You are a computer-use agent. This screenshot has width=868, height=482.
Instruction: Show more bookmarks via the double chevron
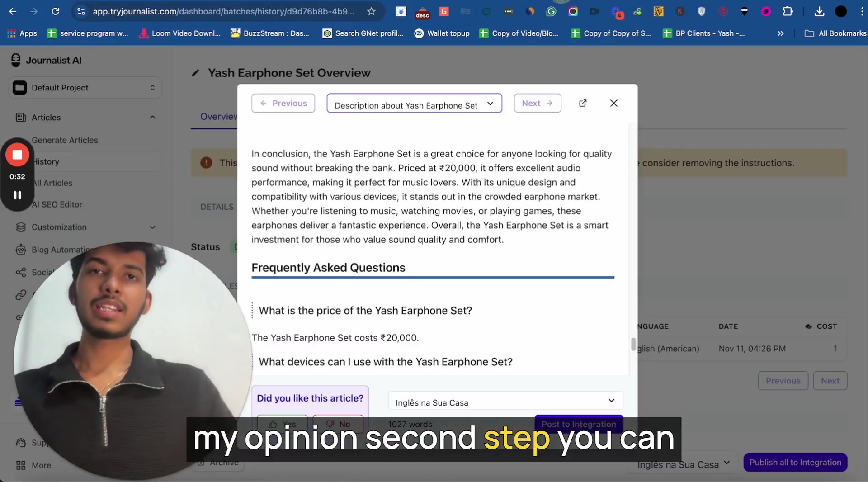click(780, 33)
